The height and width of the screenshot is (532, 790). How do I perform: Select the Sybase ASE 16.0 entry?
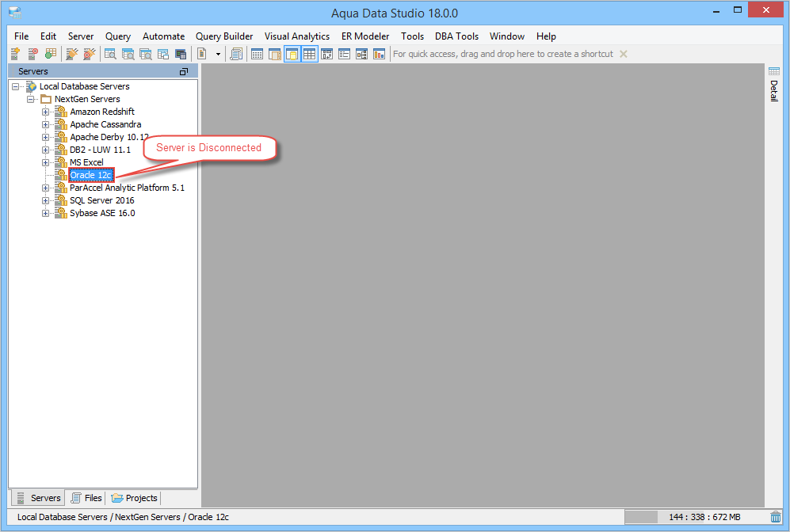(102, 214)
